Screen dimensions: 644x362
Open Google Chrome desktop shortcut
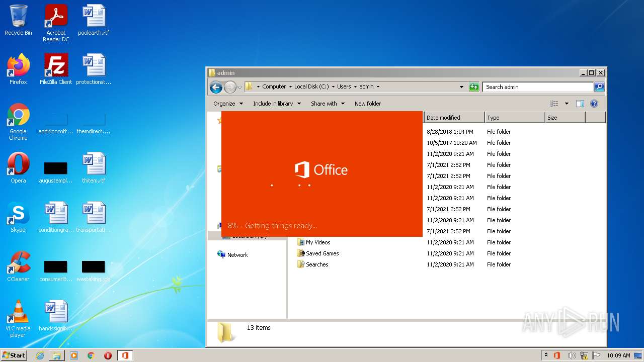click(x=18, y=122)
